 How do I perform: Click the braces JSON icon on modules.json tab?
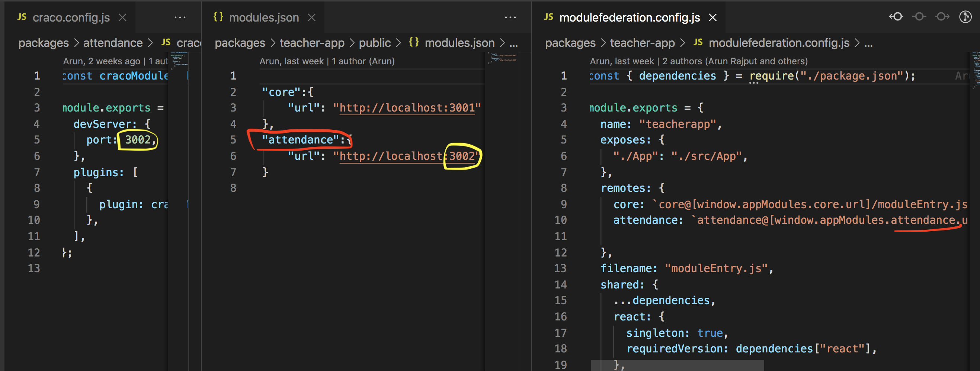(x=218, y=17)
